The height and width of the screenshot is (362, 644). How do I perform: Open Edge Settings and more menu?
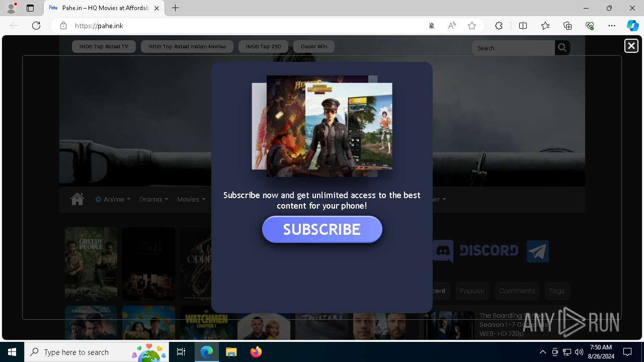click(612, 26)
